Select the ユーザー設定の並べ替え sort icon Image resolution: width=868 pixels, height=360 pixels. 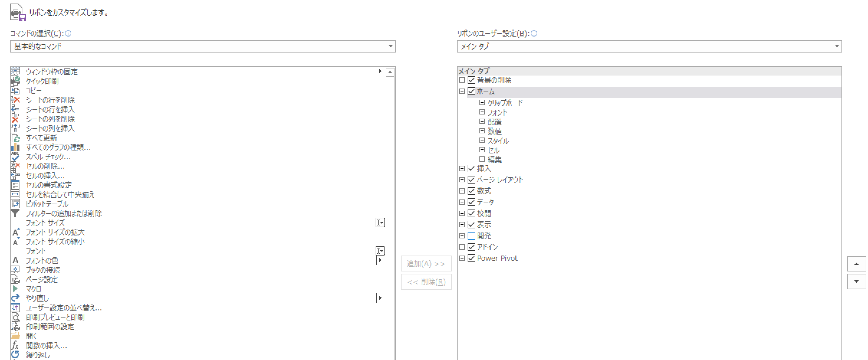pos(15,307)
